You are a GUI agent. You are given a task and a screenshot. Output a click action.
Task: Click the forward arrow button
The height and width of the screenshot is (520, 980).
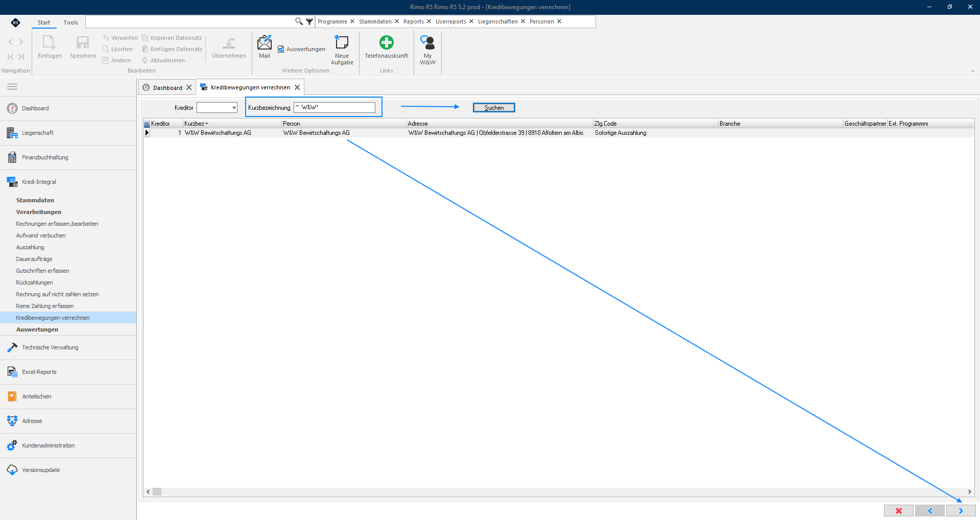pyautogui.click(x=961, y=511)
